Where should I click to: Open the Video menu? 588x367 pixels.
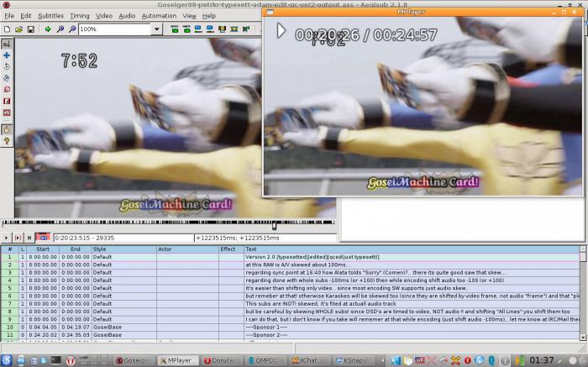coord(104,16)
